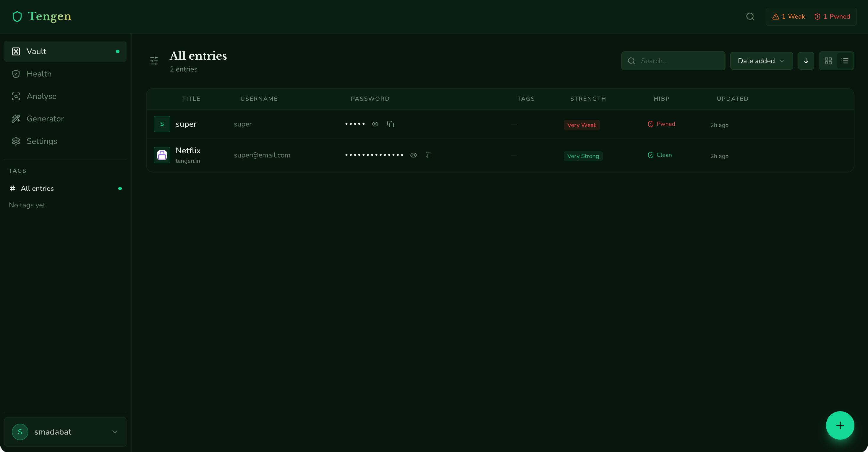Open the Analyse page
Screen dimensions: 868x452
tap(41, 96)
